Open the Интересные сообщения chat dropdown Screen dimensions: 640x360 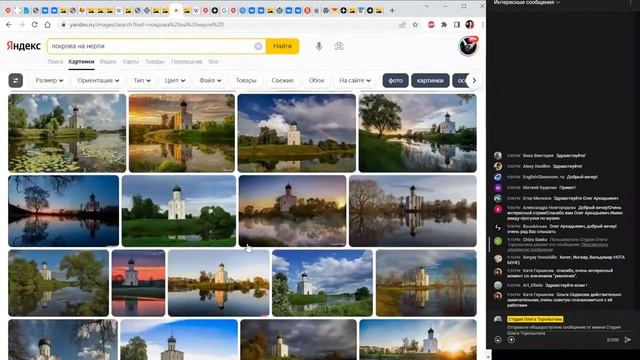coord(527,2)
